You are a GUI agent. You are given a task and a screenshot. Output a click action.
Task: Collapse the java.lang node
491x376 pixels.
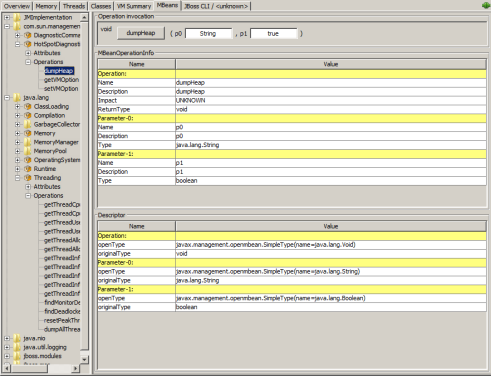click(7, 98)
